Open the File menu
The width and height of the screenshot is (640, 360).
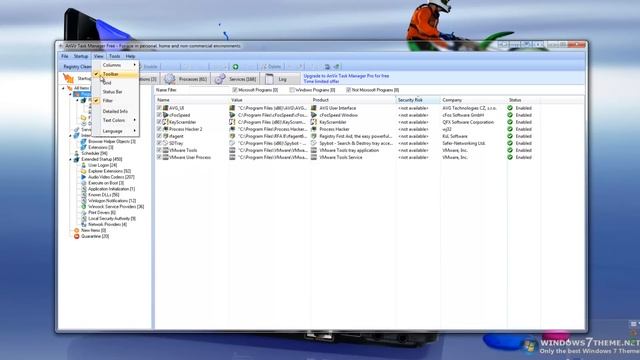[x=64, y=56]
